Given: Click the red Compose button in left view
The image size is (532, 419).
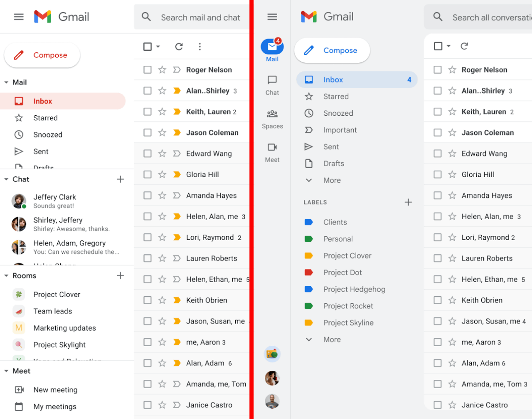Looking at the screenshot, I should coord(42,55).
